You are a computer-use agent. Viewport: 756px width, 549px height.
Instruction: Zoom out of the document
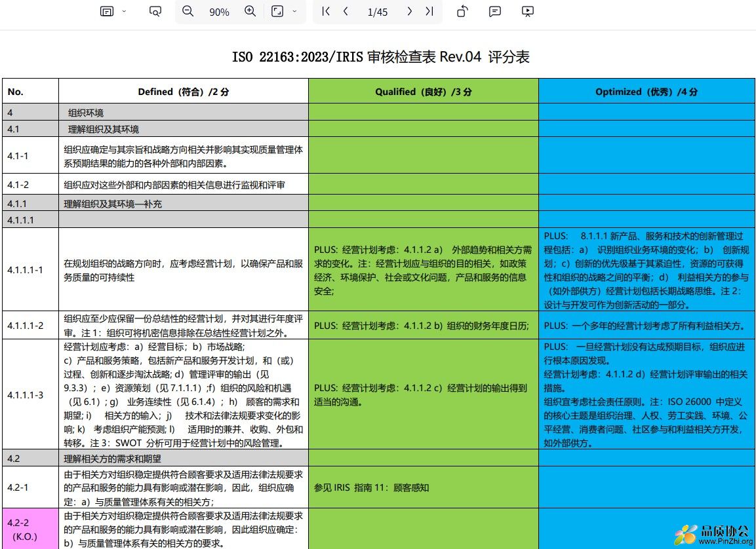[x=188, y=11]
